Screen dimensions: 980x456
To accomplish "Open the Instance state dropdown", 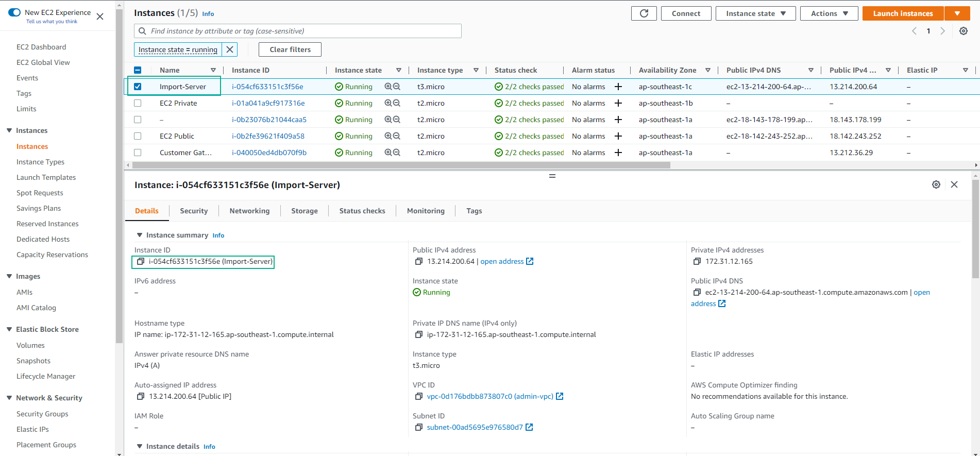I will tap(755, 13).
